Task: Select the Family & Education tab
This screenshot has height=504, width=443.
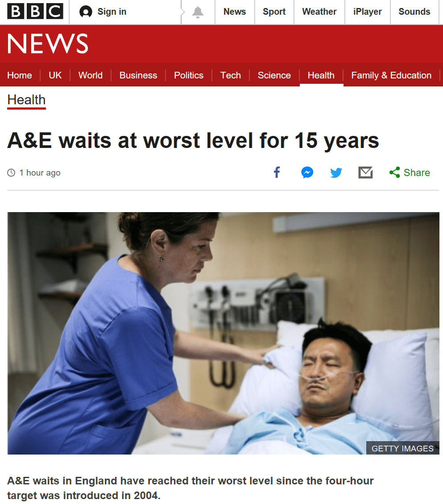Action: [391, 75]
